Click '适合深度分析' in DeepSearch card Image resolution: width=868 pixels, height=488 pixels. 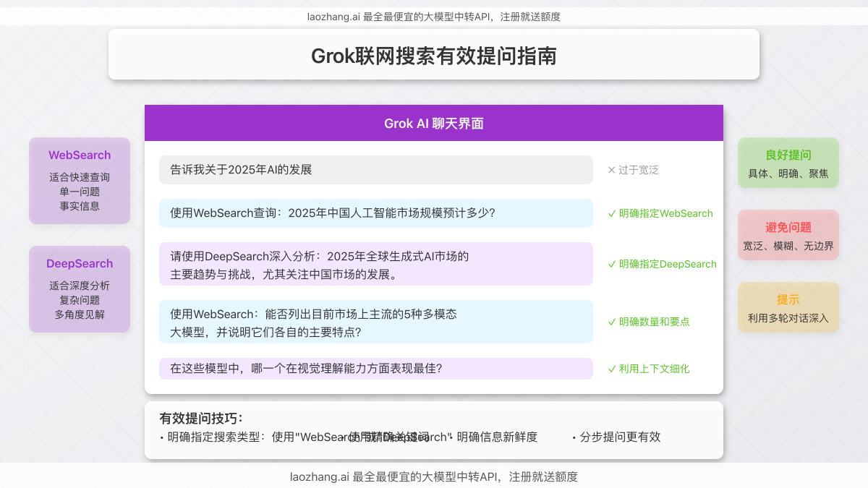click(80, 286)
